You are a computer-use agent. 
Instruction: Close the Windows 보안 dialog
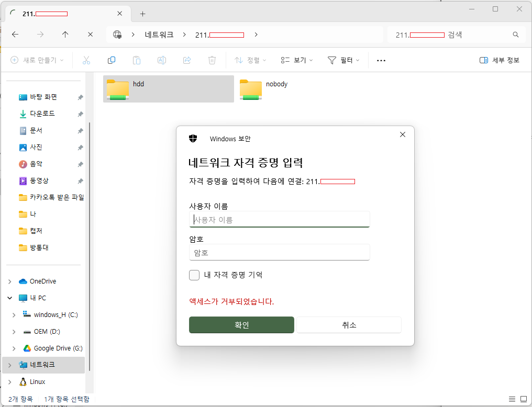[402, 134]
